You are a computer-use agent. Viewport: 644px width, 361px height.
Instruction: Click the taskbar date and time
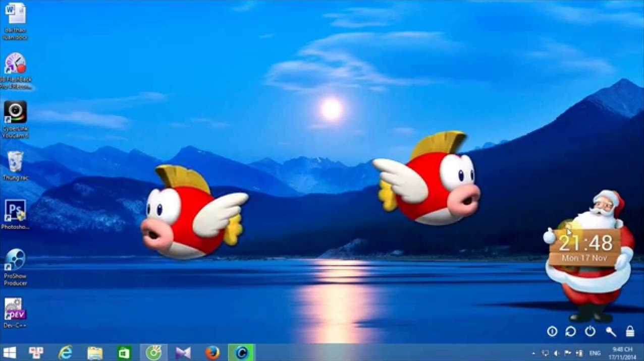tap(622, 353)
